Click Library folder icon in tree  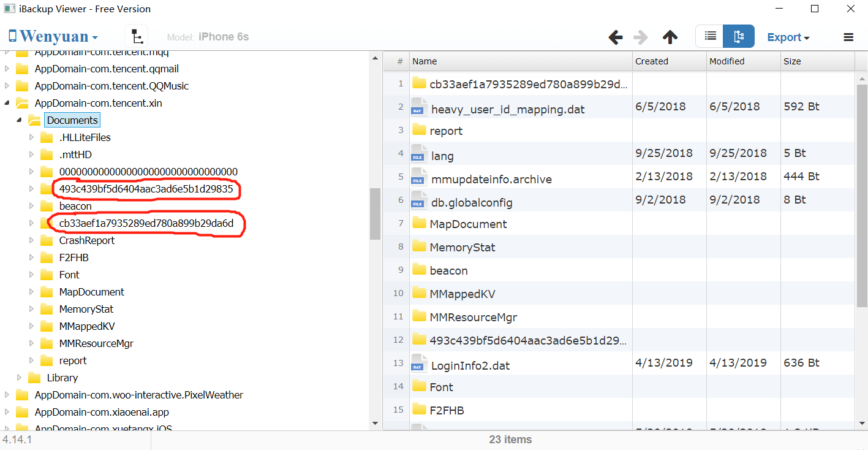click(x=34, y=378)
